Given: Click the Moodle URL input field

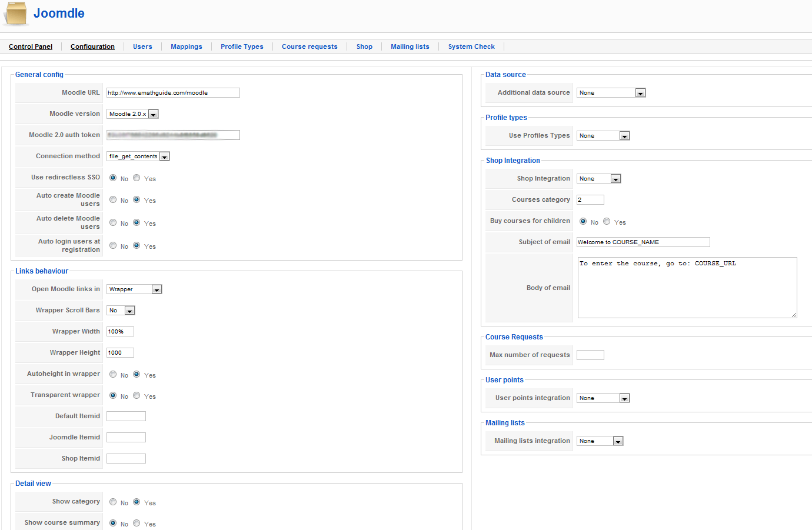Looking at the screenshot, I should tap(173, 92).
